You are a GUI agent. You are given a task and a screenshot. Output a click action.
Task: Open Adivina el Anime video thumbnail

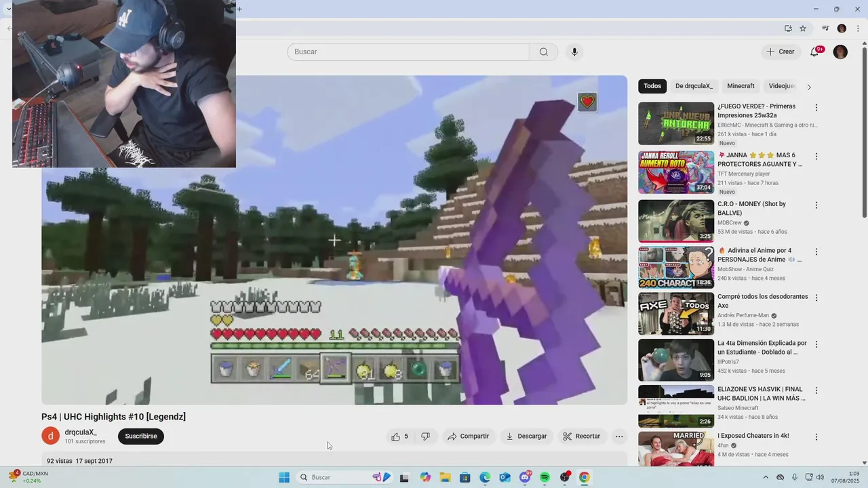[x=676, y=267]
